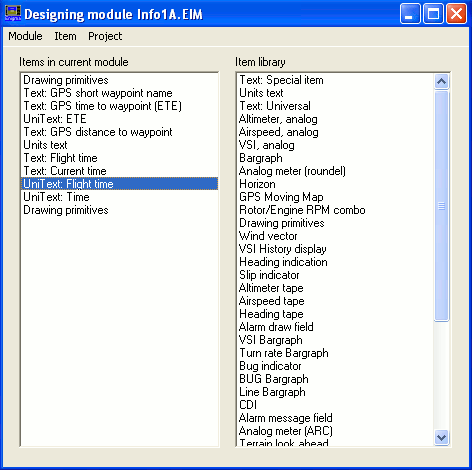The width and height of the screenshot is (472, 470).
Task: Select 'UniText: Time' in current module
Action: (119, 197)
